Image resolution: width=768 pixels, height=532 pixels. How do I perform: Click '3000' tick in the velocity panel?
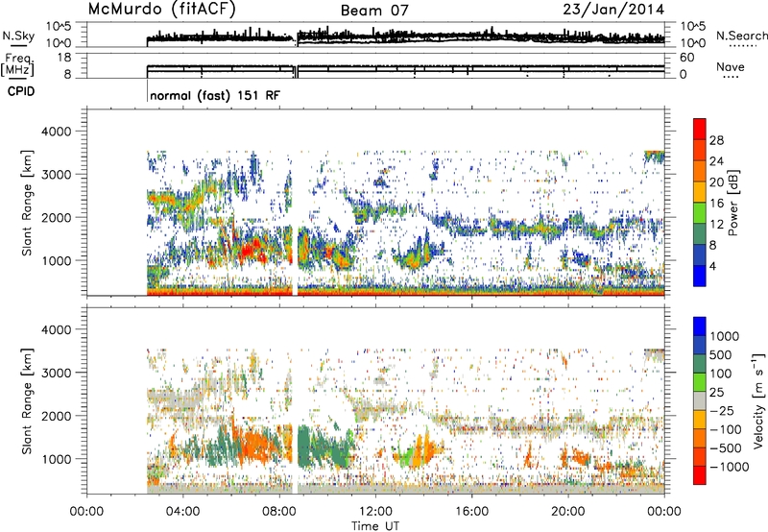[56, 373]
